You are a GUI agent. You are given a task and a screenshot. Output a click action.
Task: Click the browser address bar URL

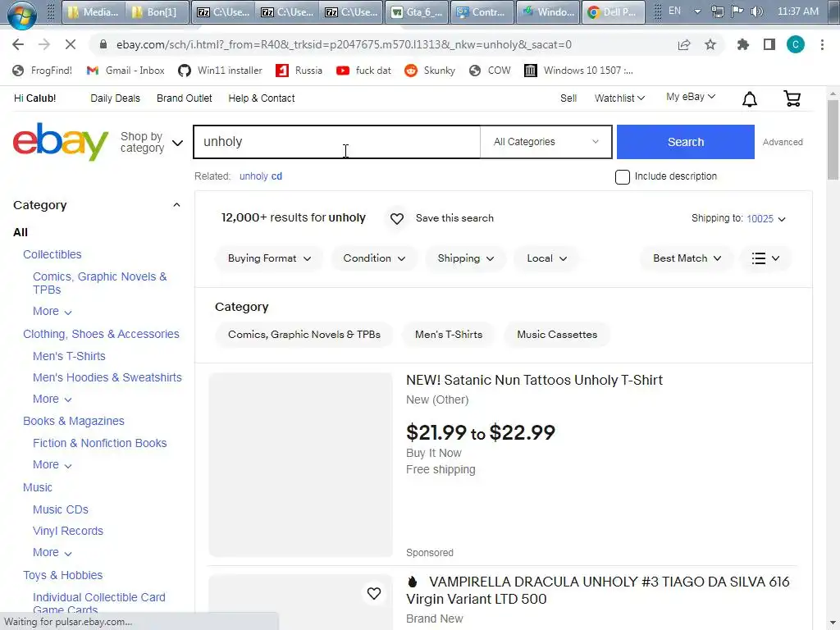pos(344,44)
